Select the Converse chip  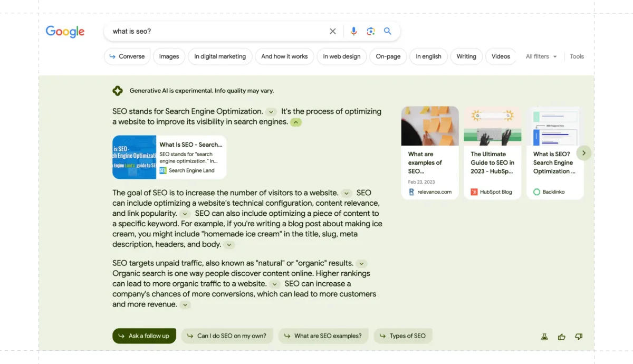tap(127, 56)
